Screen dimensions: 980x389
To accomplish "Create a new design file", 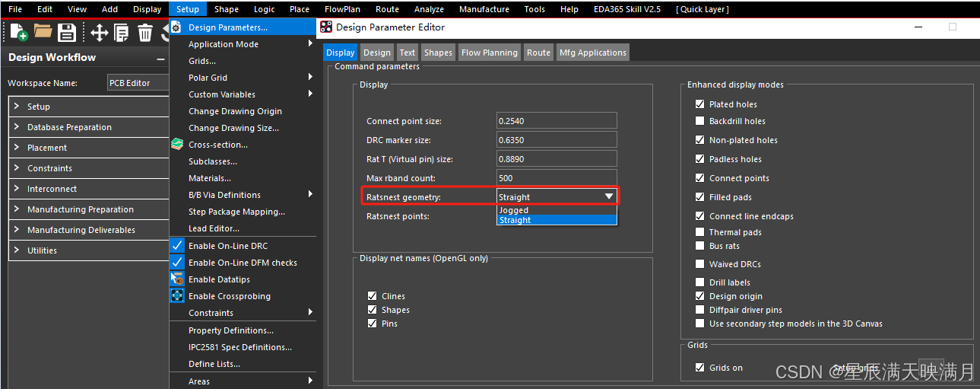I will click(x=18, y=32).
